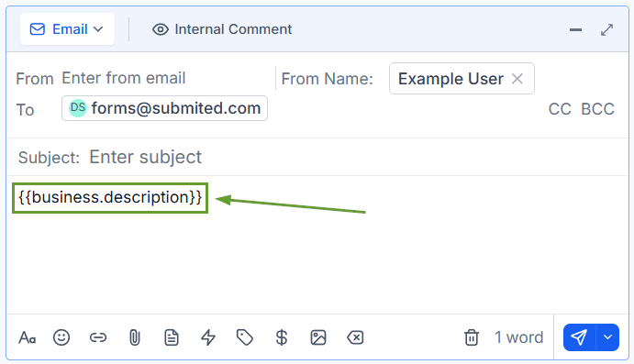Clear the message using the backspace-X icon
Screen dimensions: 634x364
[x=355, y=337]
